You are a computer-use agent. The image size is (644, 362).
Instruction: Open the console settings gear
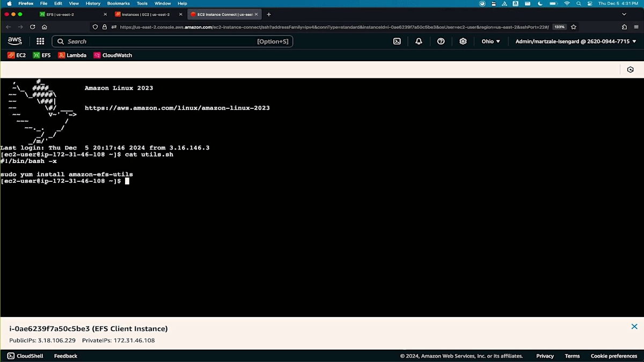point(463,41)
